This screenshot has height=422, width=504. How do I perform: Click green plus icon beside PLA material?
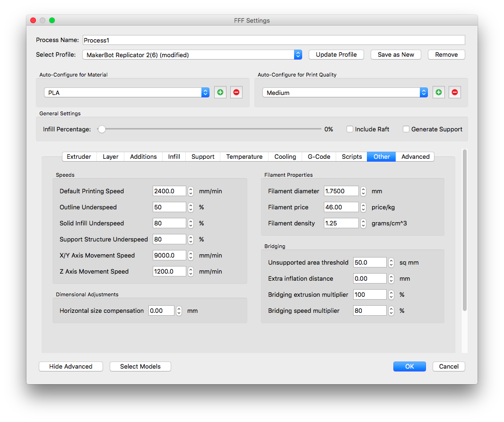(220, 93)
